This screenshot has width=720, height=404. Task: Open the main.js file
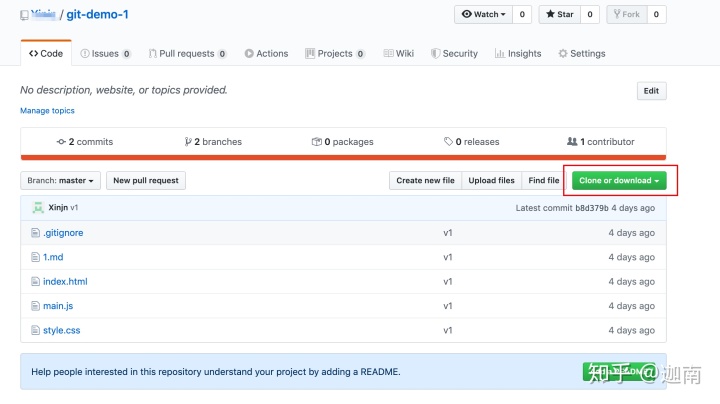click(58, 306)
